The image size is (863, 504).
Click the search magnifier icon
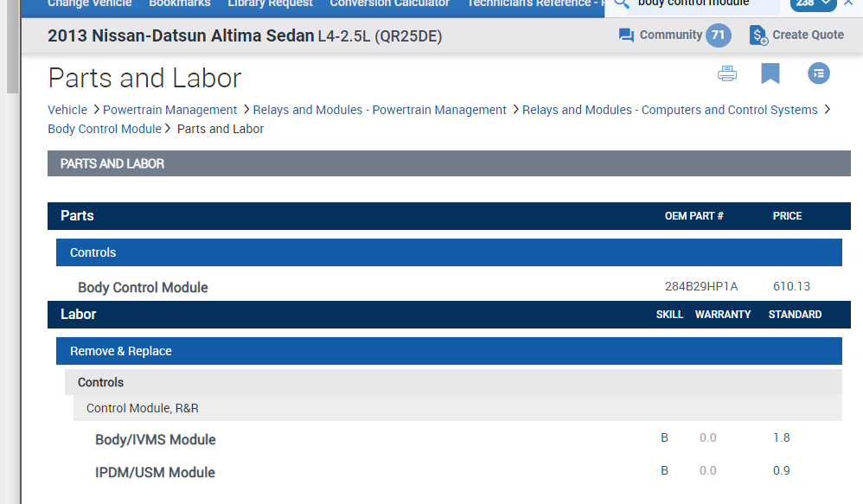[x=622, y=3]
